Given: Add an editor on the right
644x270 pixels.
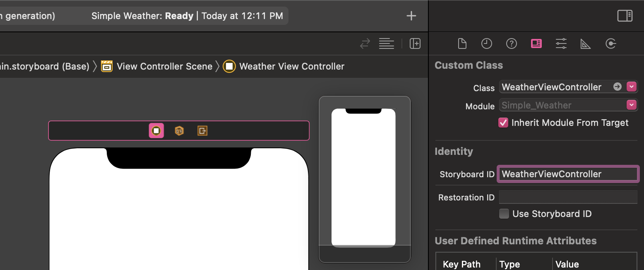Looking at the screenshot, I should (x=415, y=43).
